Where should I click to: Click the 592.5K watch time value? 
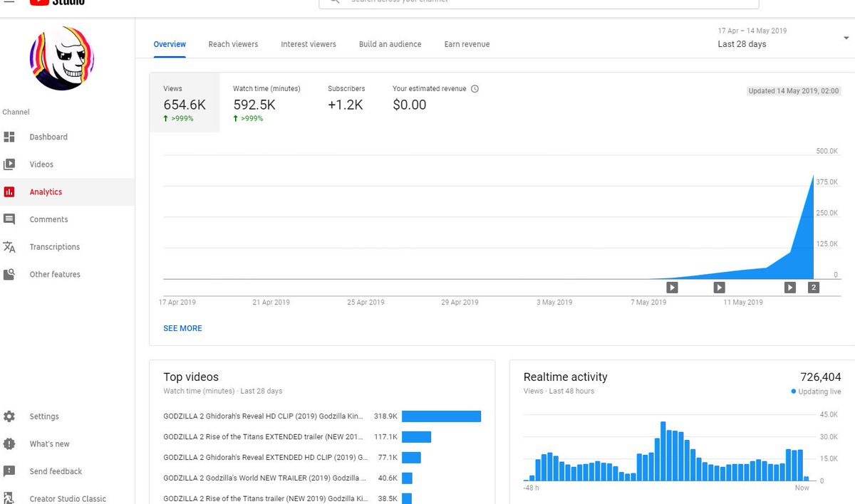(x=254, y=105)
